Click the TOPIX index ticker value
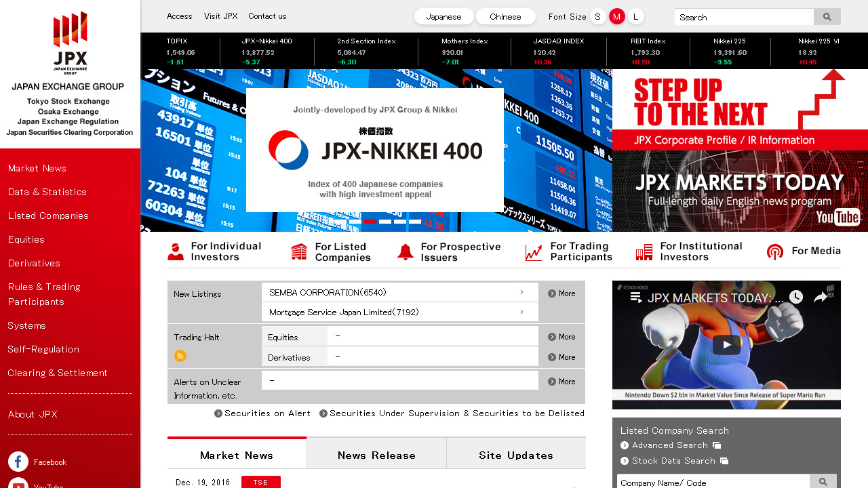This screenshot has width=868, height=488. click(180, 52)
